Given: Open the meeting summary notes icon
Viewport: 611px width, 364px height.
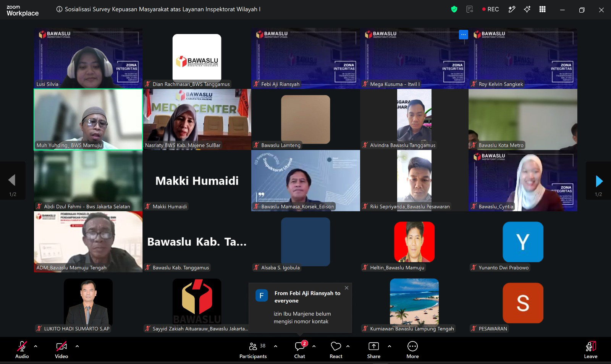Looking at the screenshot, I should tap(470, 10).
